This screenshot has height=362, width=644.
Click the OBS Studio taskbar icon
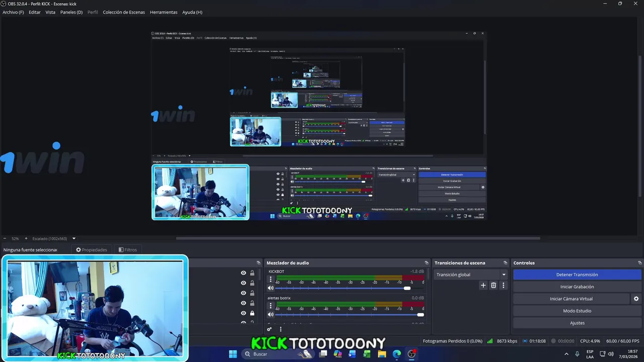[412, 354]
